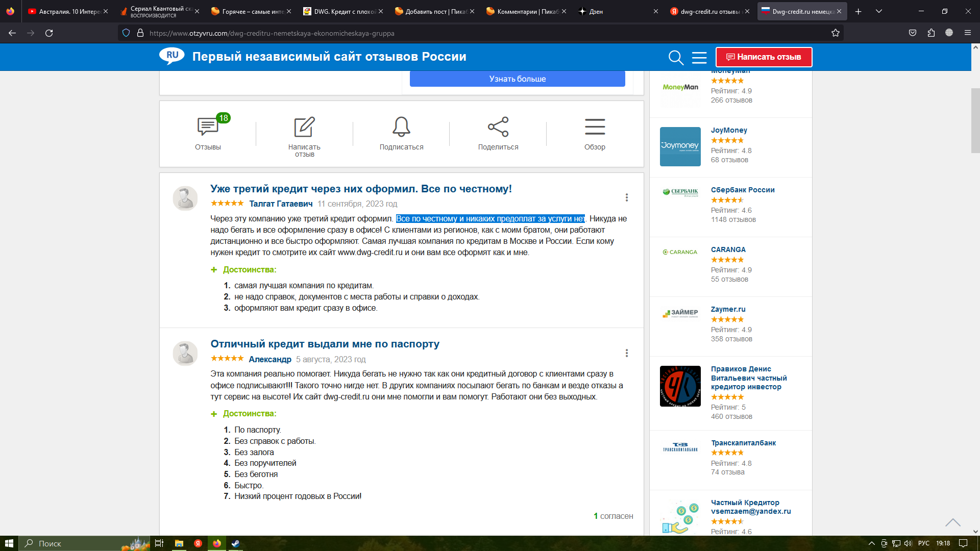
Task: Click the Pocket save icon in toolbar
Action: (913, 33)
